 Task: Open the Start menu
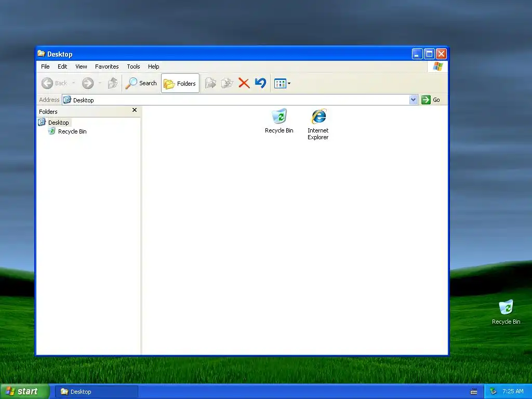tap(24, 392)
